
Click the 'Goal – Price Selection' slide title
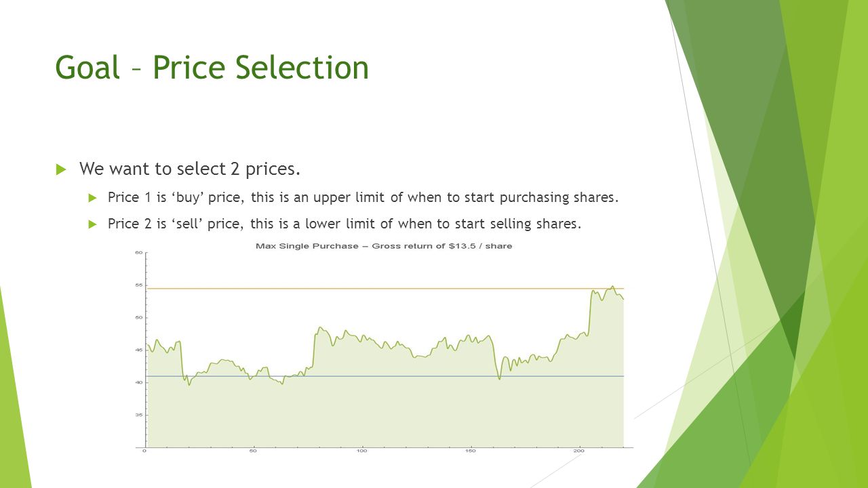(x=212, y=68)
